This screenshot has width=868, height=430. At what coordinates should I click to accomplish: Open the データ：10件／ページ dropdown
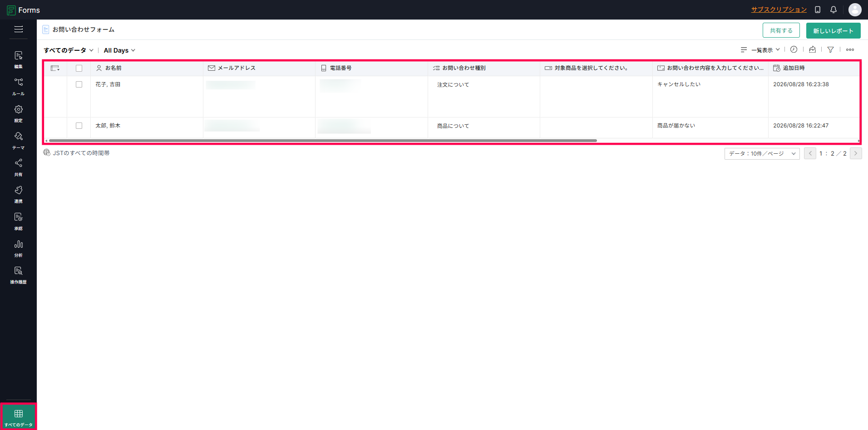[762, 154]
